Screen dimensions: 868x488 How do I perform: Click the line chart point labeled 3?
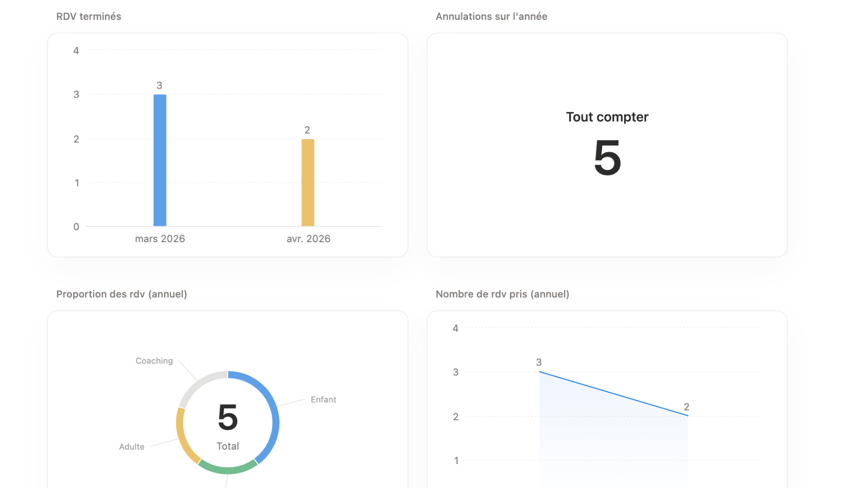[x=539, y=372]
